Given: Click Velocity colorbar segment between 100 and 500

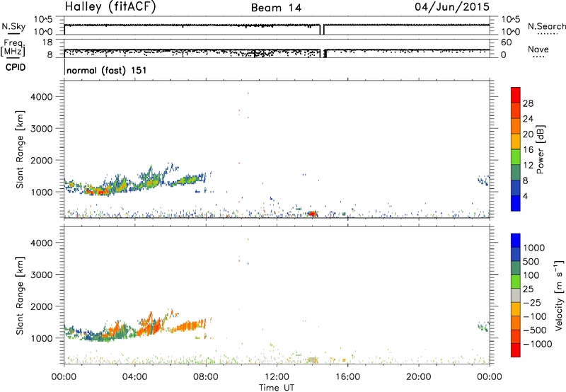Looking at the screenshot, I should 516,268.
